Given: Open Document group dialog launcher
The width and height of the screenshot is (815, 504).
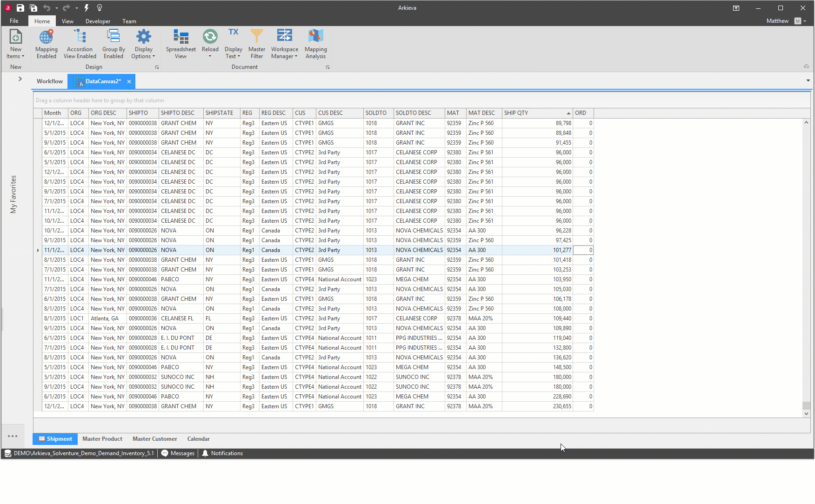Looking at the screenshot, I should (x=327, y=67).
